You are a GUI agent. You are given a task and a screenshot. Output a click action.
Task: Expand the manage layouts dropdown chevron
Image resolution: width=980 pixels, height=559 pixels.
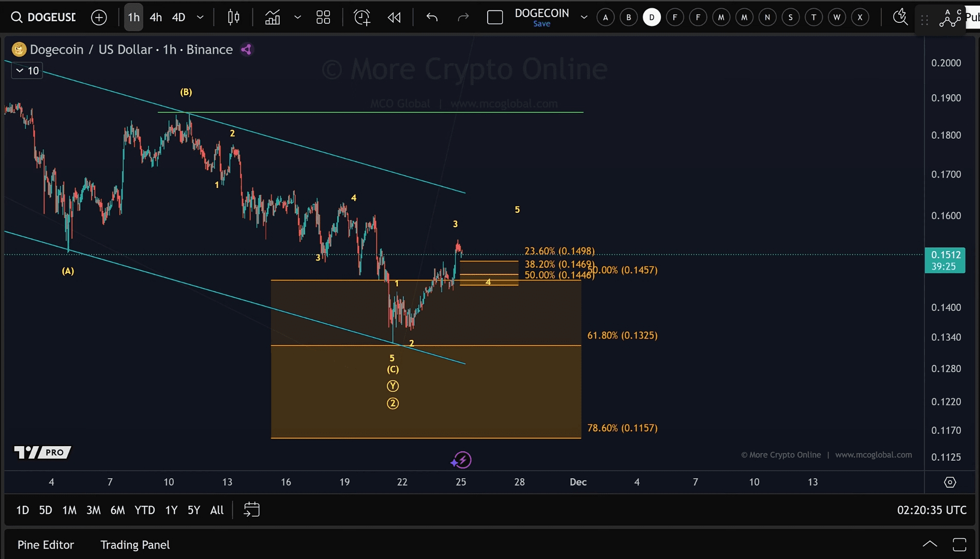coord(584,18)
